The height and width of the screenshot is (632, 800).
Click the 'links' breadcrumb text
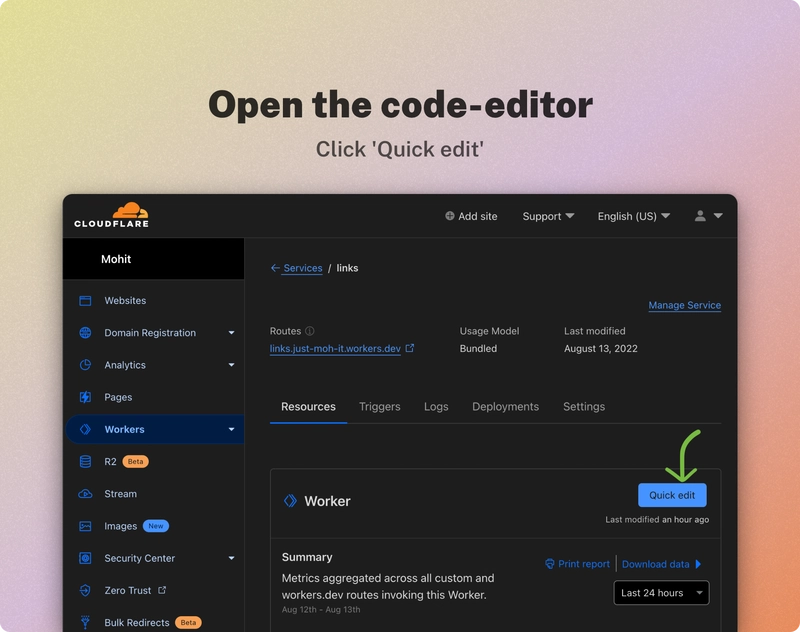click(x=347, y=268)
